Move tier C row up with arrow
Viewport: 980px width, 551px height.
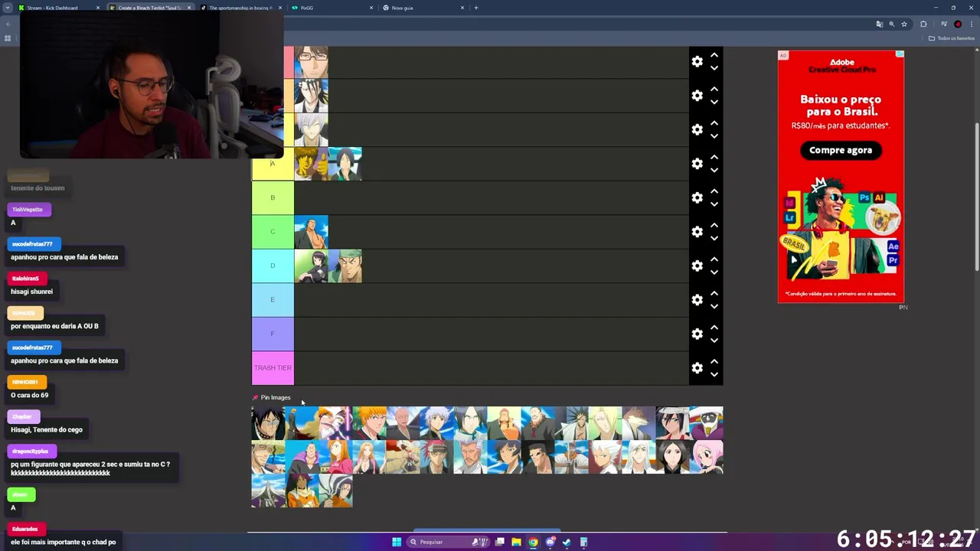714,225
